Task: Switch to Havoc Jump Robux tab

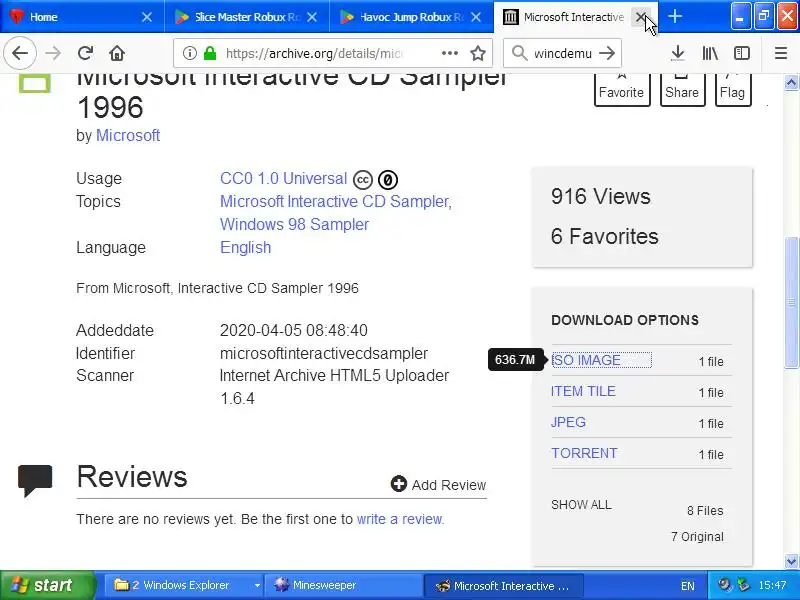Action: (411, 17)
